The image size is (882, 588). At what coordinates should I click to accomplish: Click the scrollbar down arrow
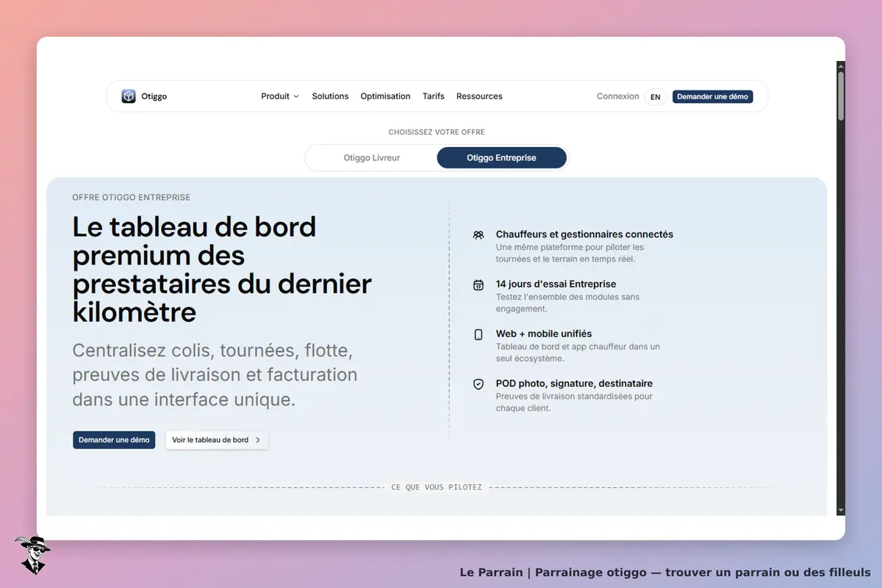841,511
